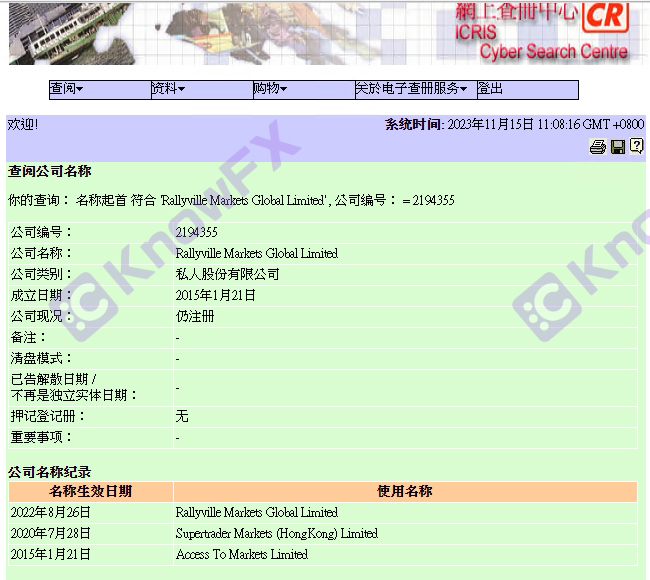Click the ICRIS Cyber Search Centre banner title
Image resolution: width=650 pixels, height=580 pixels.
[x=541, y=42]
